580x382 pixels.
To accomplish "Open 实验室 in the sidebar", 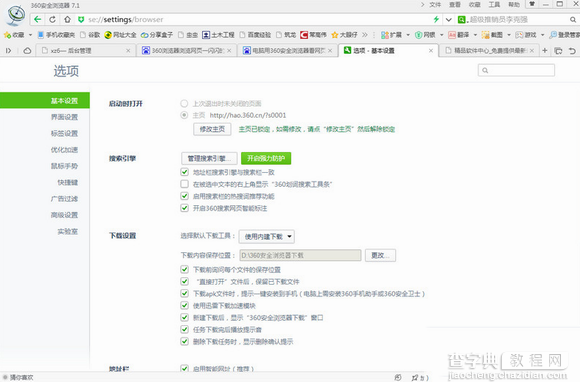I will [x=67, y=231].
